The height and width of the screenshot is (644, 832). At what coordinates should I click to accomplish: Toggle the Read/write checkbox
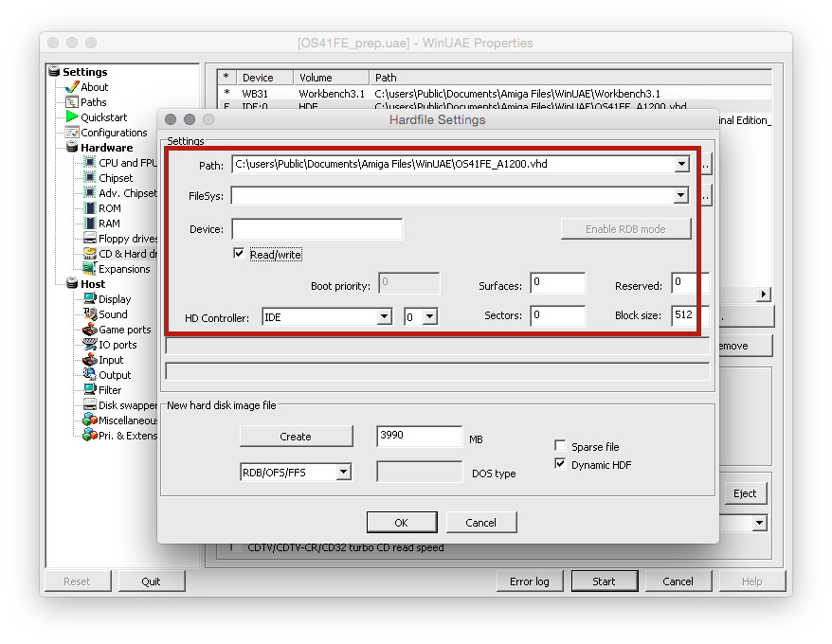click(239, 254)
